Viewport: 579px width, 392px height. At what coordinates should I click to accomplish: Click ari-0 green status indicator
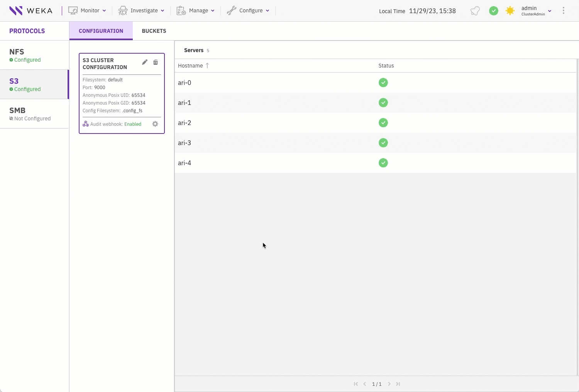click(383, 83)
